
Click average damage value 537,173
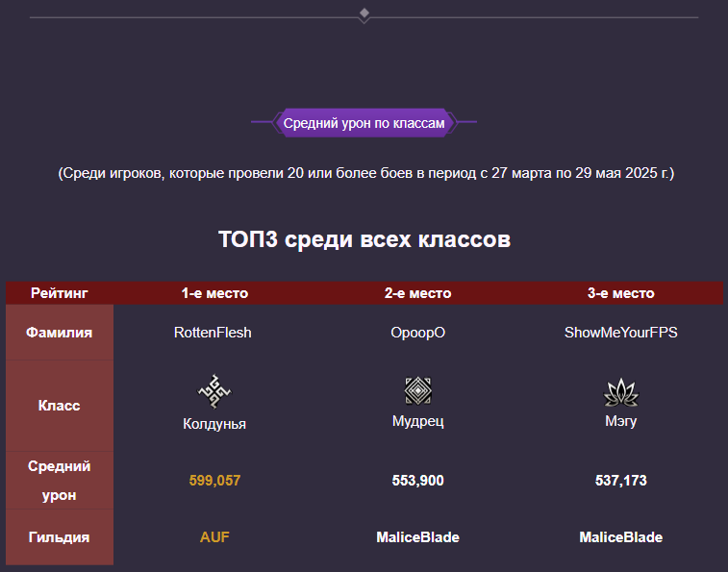[x=620, y=481]
